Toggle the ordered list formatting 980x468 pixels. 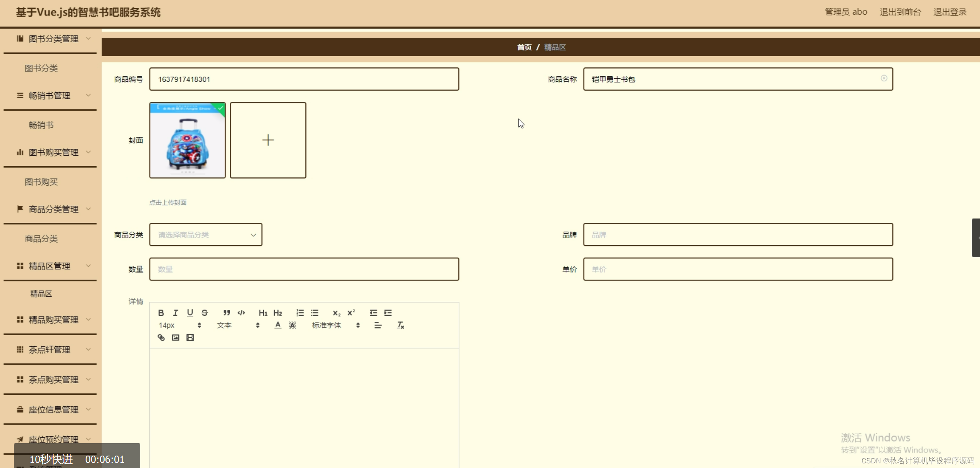tap(300, 313)
